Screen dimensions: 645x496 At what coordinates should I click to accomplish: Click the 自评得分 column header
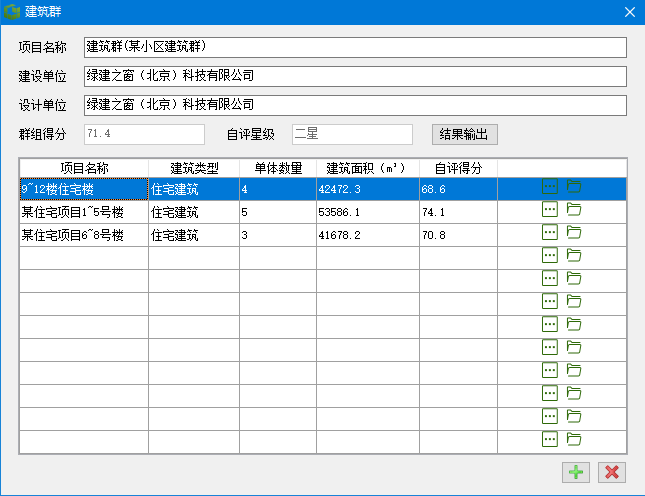tap(458, 167)
